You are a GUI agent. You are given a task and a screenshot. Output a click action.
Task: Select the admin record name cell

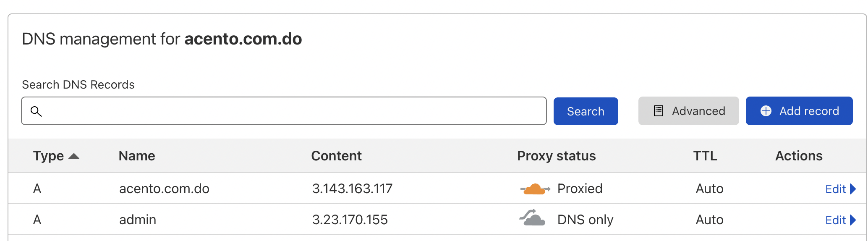[138, 220]
